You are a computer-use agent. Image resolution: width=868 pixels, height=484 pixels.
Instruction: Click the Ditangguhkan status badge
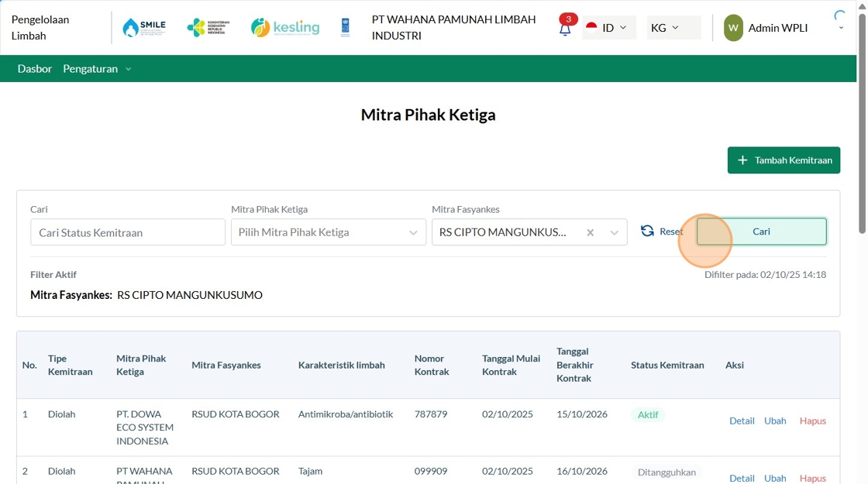(666, 472)
